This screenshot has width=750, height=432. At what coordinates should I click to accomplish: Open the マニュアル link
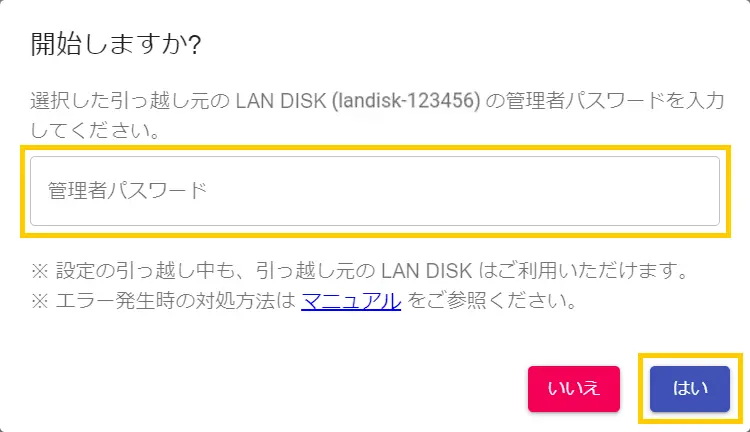point(351,299)
